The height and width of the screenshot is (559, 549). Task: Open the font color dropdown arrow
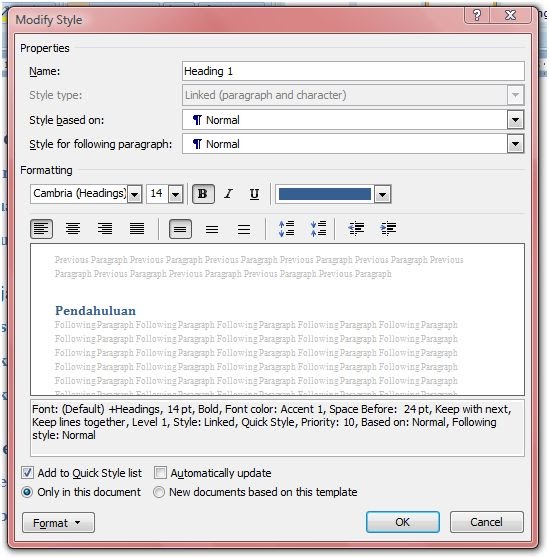click(x=383, y=194)
